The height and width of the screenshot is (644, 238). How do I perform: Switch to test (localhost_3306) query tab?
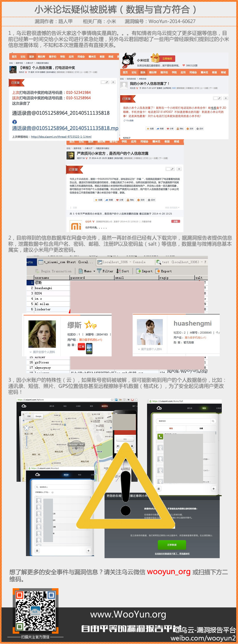(x=182, y=262)
